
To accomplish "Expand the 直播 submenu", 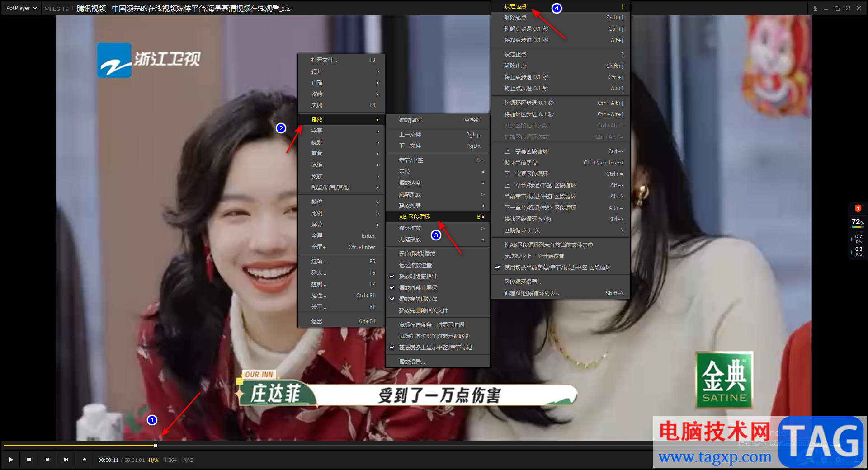I will [341, 82].
